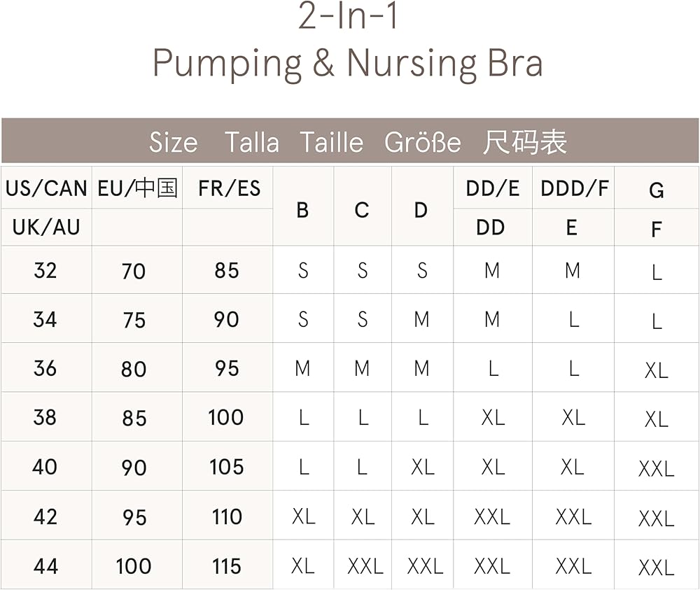
Task: Select the XL cell for 36 G cup
Action: coord(657,370)
